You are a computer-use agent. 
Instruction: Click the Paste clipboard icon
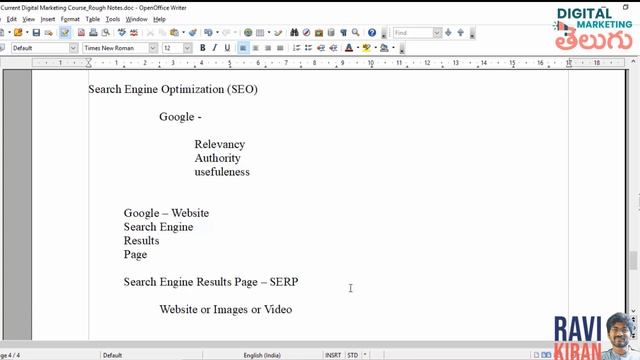(x=174, y=33)
